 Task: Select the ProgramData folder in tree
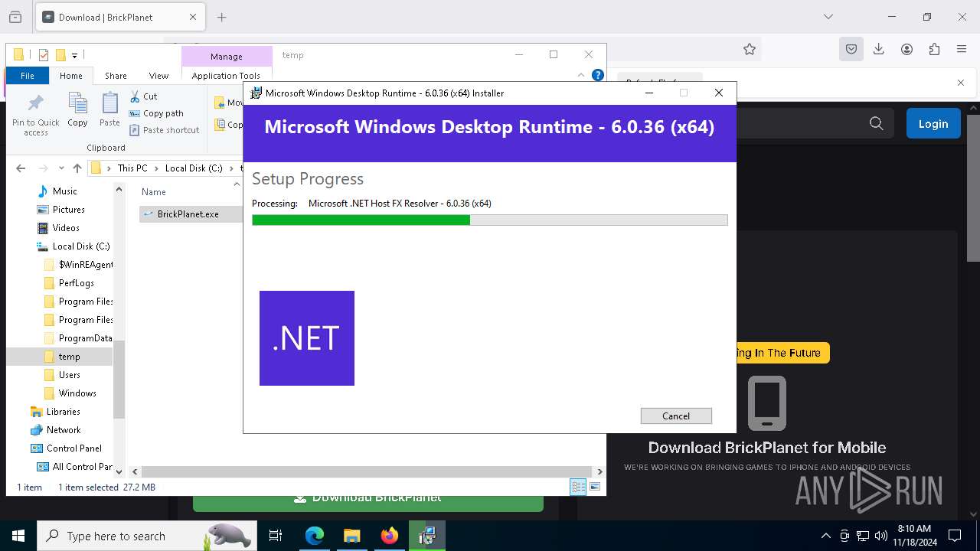pyautogui.click(x=85, y=338)
